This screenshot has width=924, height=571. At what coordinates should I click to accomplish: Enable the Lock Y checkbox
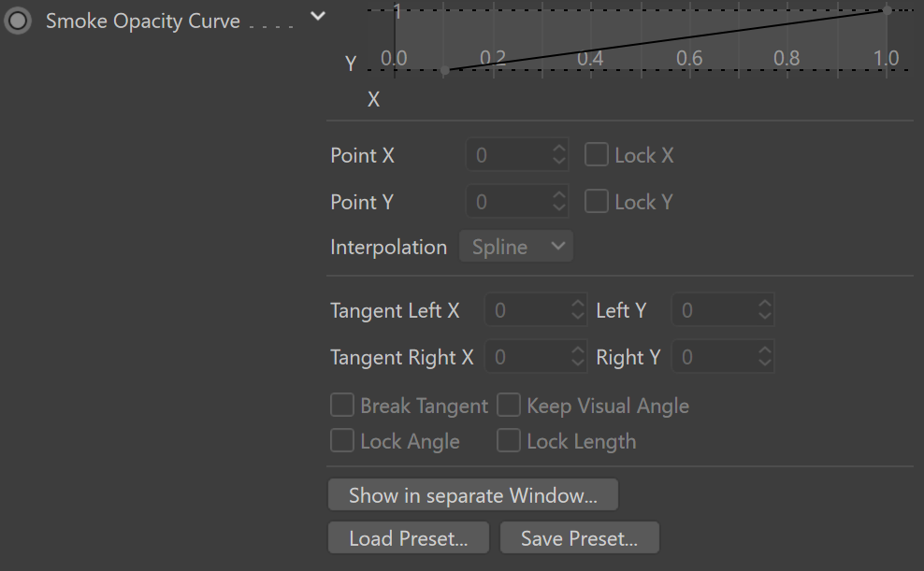coord(597,201)
